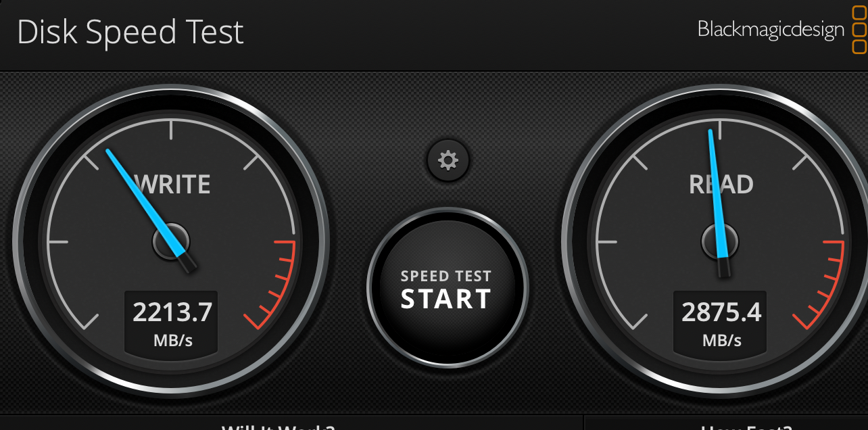868x430 pixels.
Task: Click the middle orange square logo icon
Action: (x=859, y=30)
